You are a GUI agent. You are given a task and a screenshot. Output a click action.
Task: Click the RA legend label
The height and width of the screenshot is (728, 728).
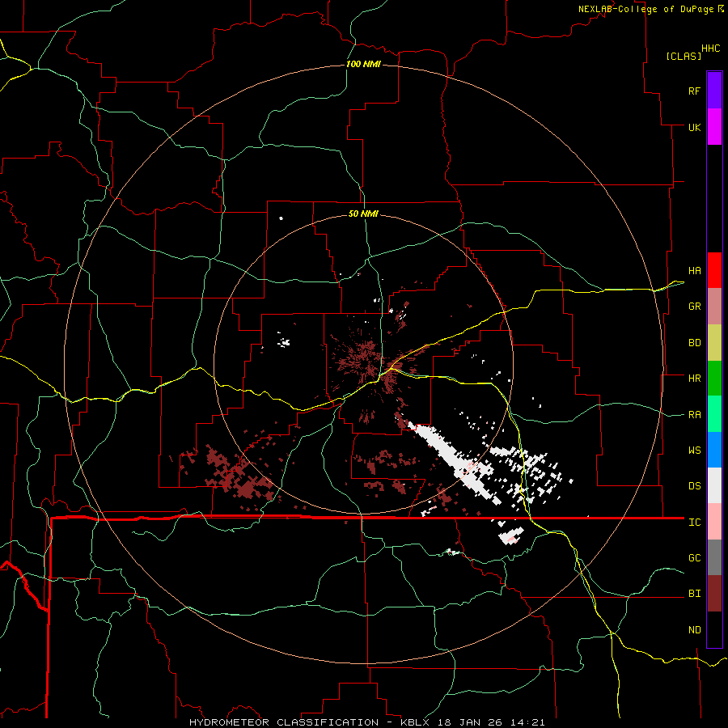point(695,415)
